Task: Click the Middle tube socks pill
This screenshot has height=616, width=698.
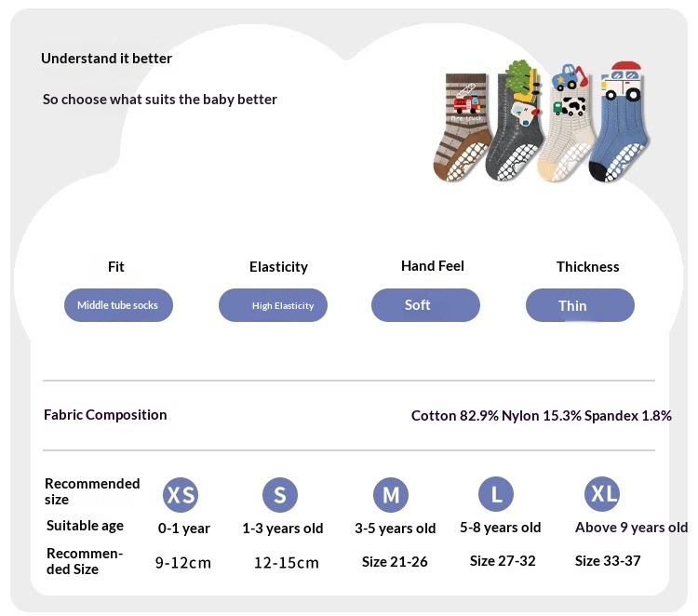Action: [118, 305]
